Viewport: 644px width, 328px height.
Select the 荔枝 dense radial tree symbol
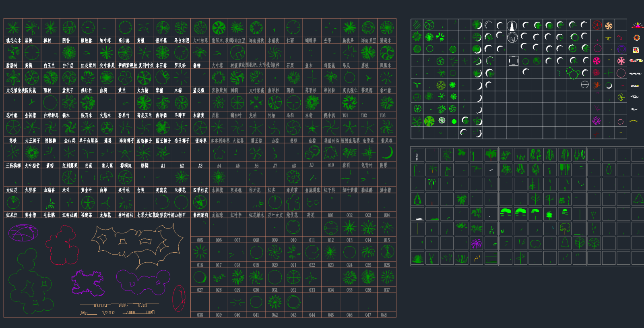368,53
